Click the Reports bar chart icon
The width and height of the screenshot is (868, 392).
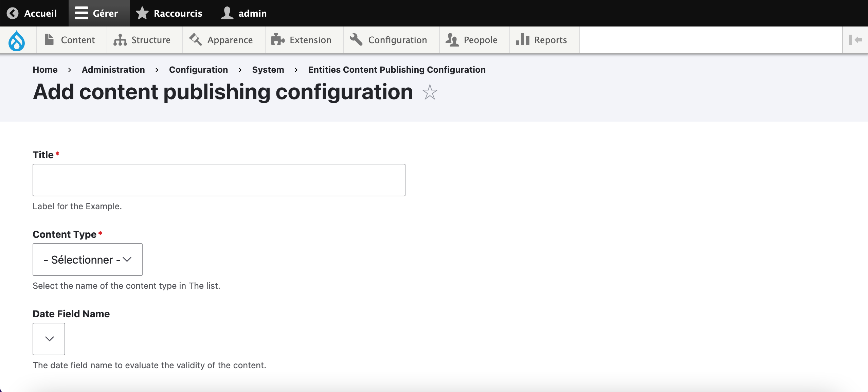523,39
